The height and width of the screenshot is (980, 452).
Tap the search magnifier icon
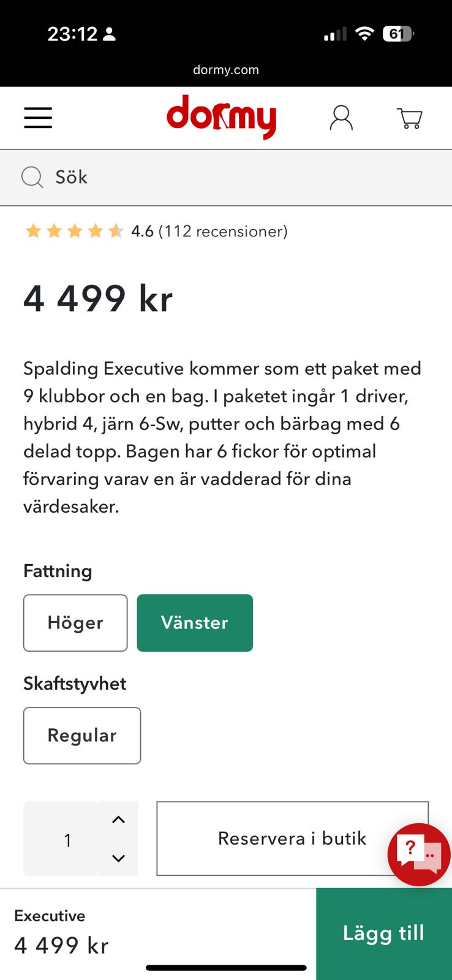32,178
